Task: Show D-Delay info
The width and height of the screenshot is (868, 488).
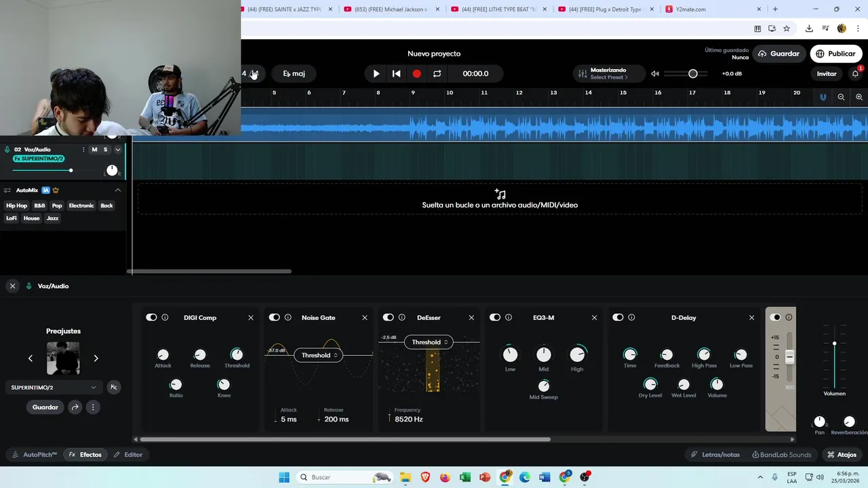Action: pos(631,317)
